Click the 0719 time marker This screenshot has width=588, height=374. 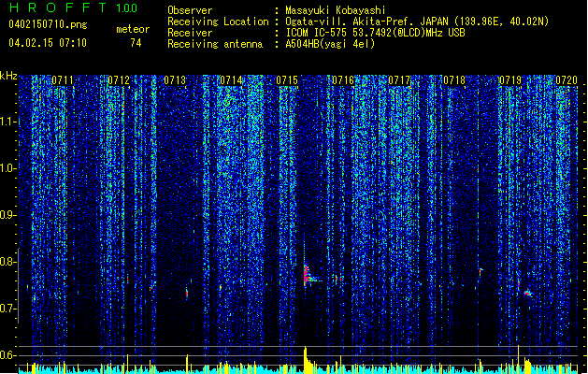pyautogui.click(x=510, y=80)
